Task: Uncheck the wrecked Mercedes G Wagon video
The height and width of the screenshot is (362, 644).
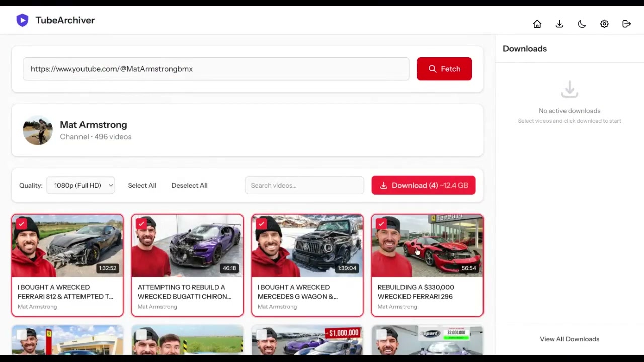Action: (261, 224)
